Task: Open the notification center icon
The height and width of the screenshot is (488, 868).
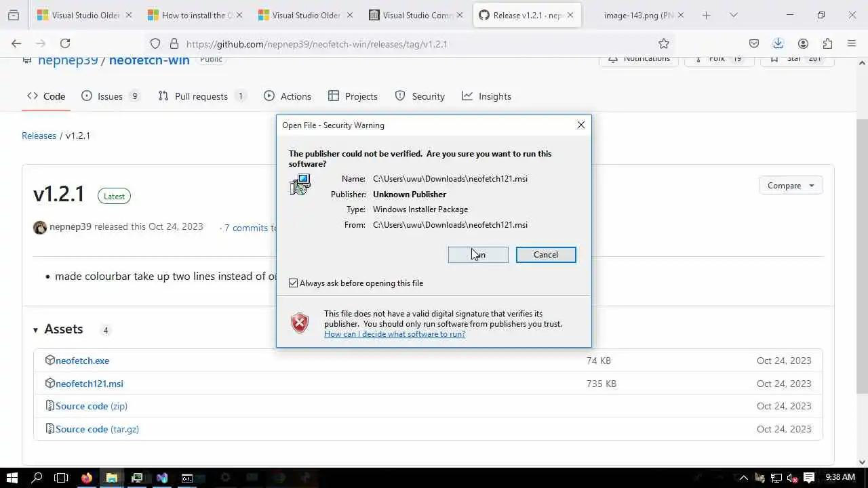Action: tap(809, 478)
